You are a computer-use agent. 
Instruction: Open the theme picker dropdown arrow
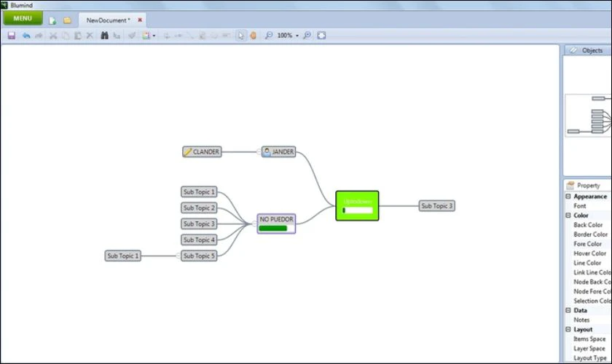(154, 36)
